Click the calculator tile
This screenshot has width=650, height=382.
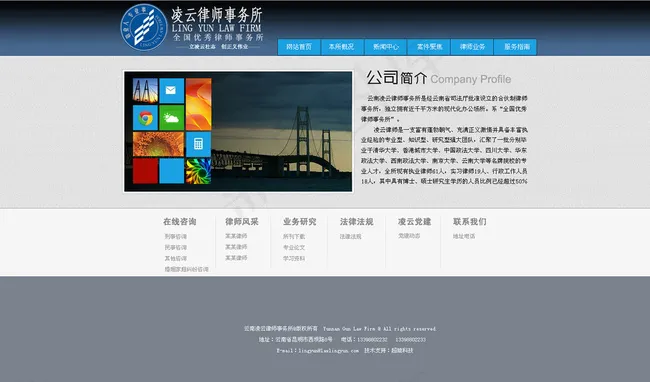click(x=198, y=144)
